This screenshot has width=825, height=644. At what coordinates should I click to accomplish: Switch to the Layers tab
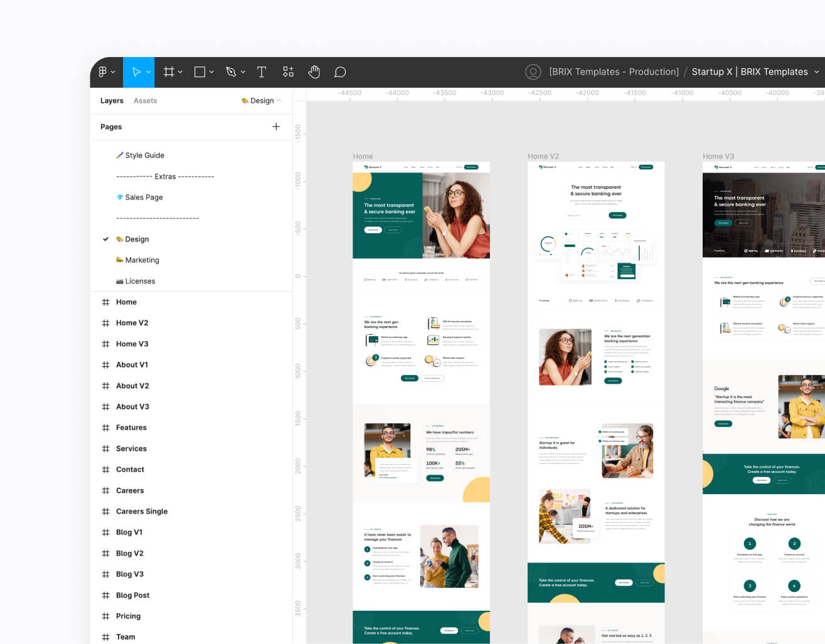pyautogui.click(x=112, y=100)
